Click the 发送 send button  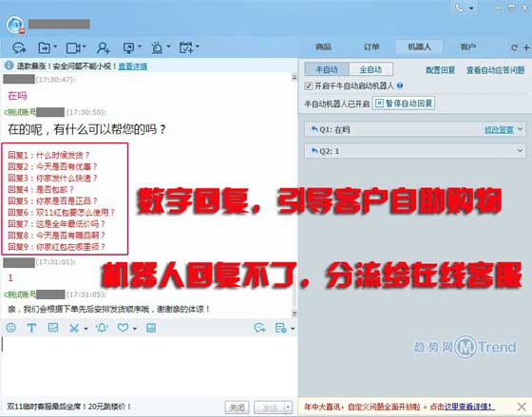pyautogui.click(x=270, y=407)
